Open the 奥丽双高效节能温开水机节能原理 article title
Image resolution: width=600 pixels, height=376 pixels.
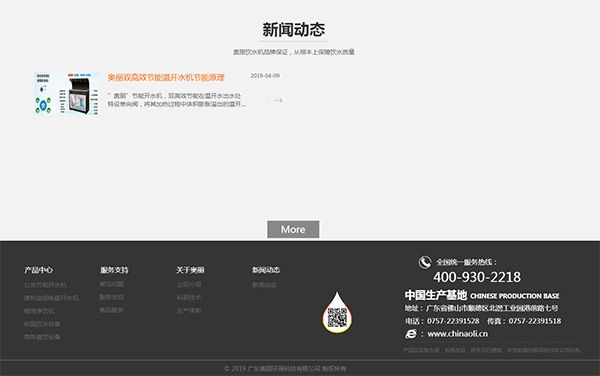click(166, 78)
